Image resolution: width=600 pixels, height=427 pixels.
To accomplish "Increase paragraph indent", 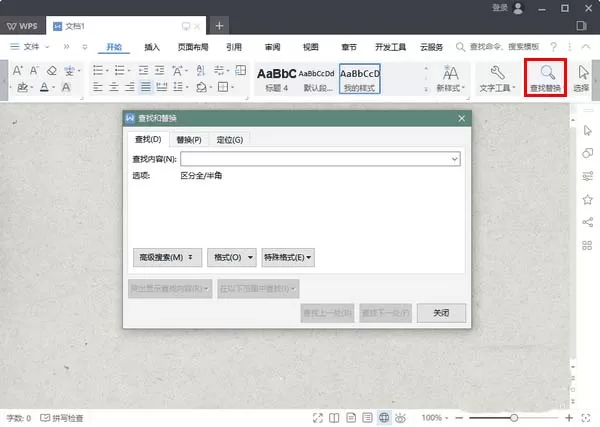I will pos(160,70).
